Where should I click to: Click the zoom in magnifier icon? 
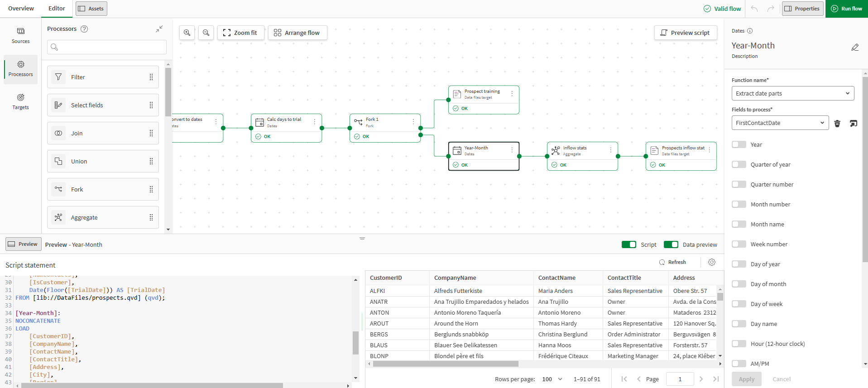pyautogui.click(x=187, y=33)
